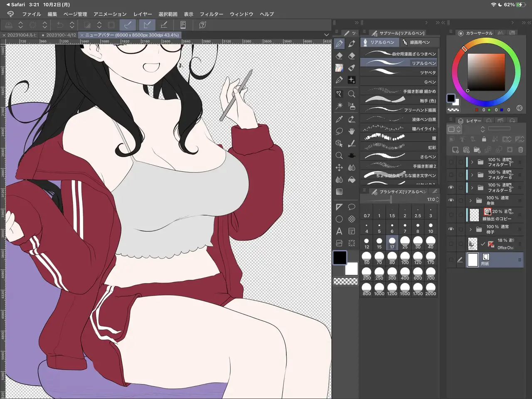
Task: Switch to the 20231004ルビ canvas tab
Action: point(22,35)
